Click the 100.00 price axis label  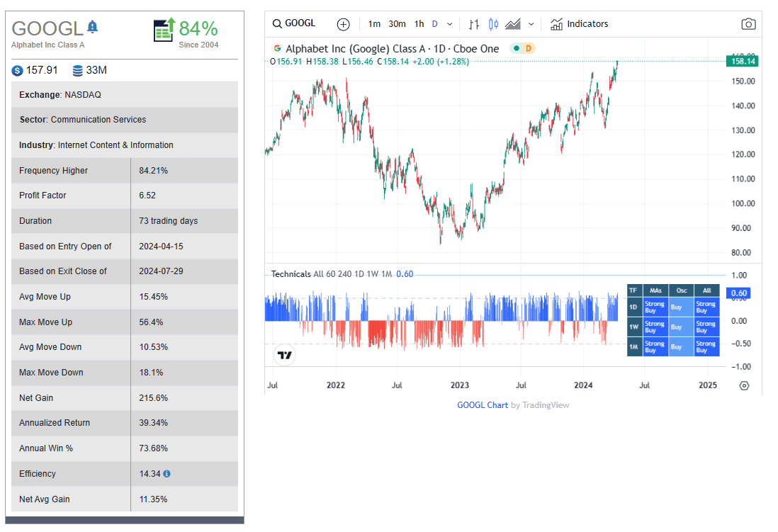743,203
